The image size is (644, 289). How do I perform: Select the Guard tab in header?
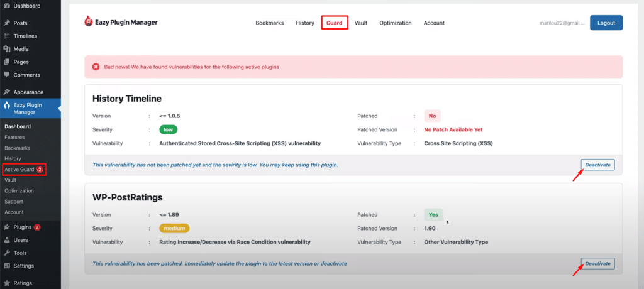click(335, 23)
